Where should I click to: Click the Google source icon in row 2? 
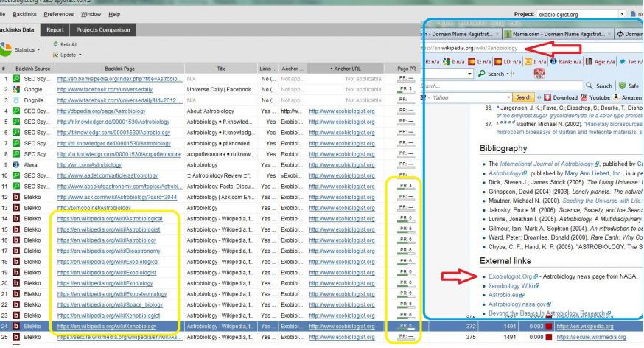(x=16, y=89)
